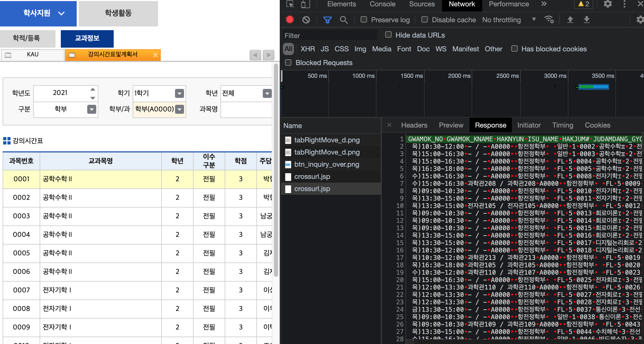
Task: Select the 학적/등록 tab
Action: (x=27, y=39)
